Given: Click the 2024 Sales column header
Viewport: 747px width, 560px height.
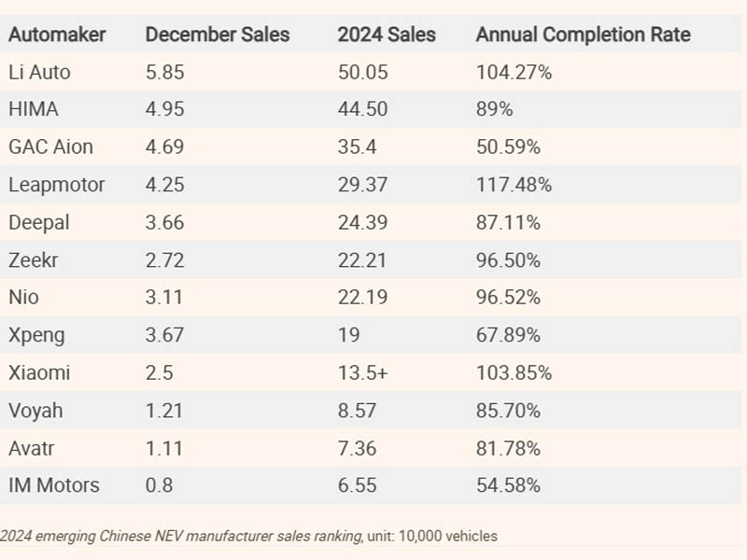Looking at the screenshot, I should [387, 35].
